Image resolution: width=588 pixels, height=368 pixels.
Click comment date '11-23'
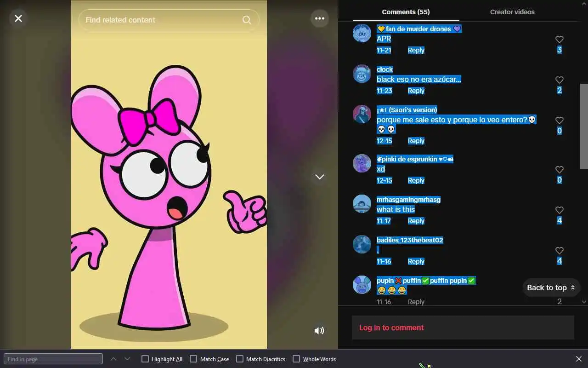tap(384, 91)
